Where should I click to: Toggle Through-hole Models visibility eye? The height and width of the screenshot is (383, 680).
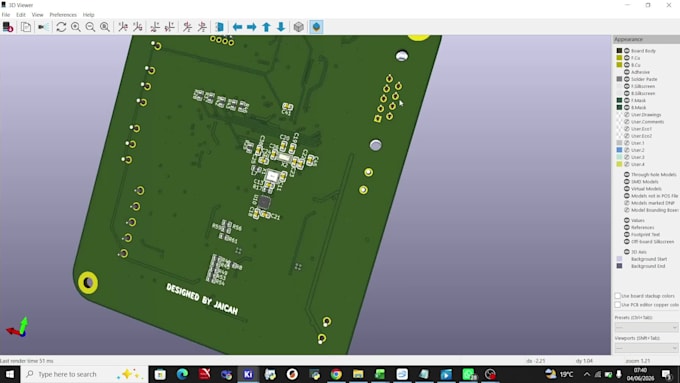click(627, 174)
